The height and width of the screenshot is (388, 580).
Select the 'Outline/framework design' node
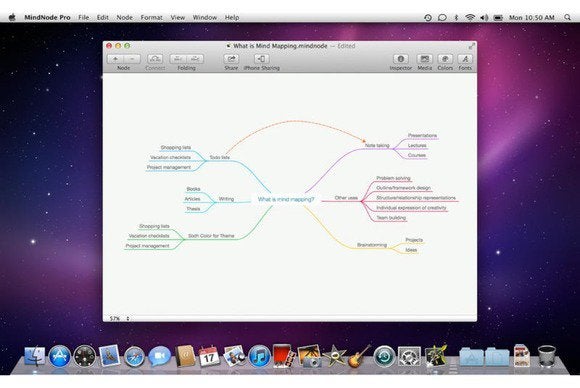coord(403,188)
